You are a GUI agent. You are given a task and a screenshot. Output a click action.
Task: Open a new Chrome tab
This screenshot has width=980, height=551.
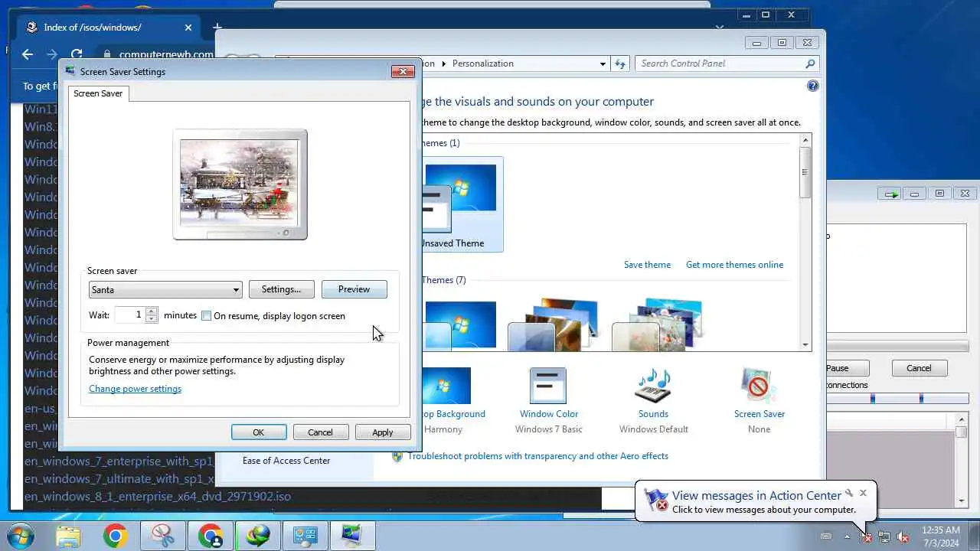[x=217, y=28]
